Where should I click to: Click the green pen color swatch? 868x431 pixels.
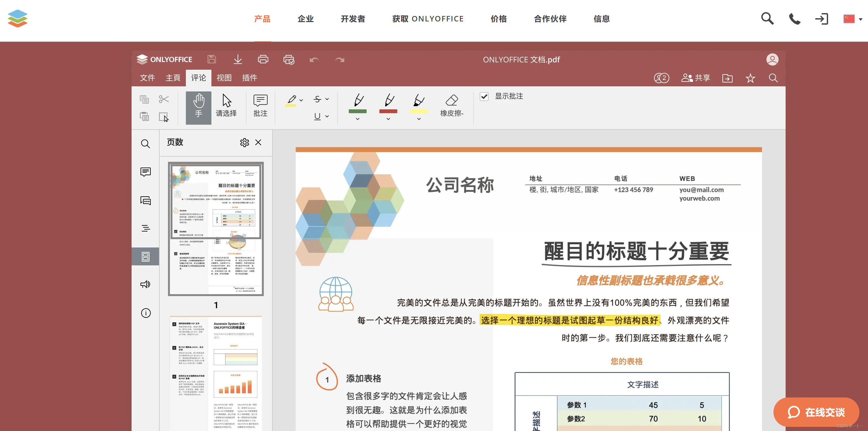(357, 111)
